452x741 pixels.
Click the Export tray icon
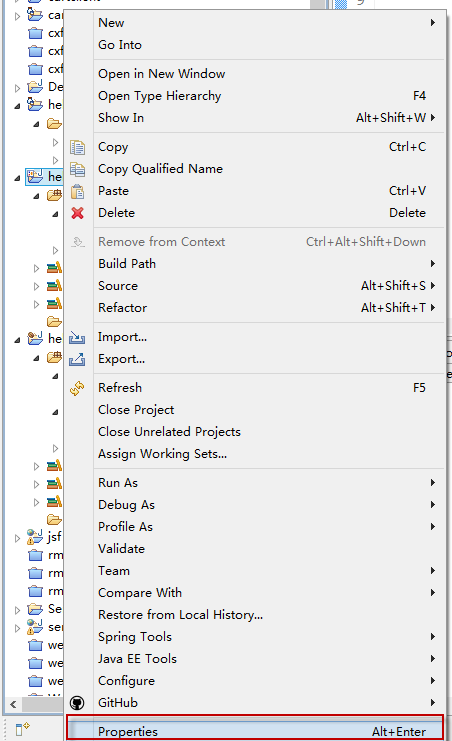(x=77, y=359)
